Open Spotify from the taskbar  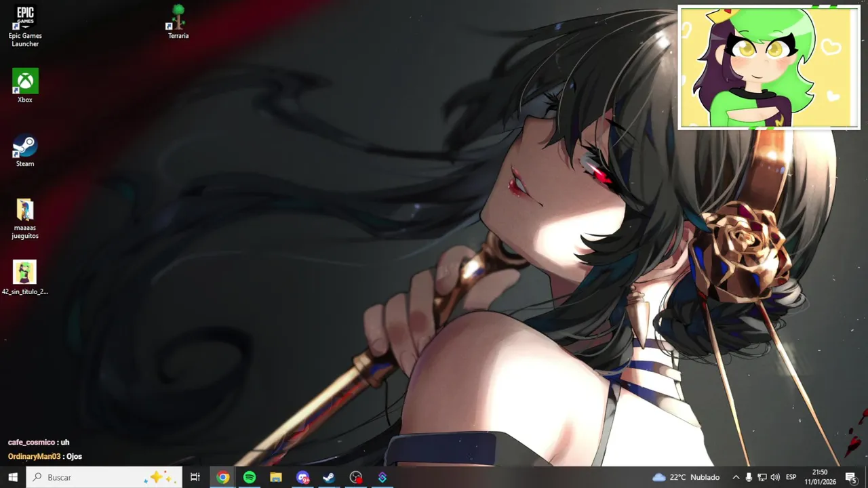tap(250, 477)
